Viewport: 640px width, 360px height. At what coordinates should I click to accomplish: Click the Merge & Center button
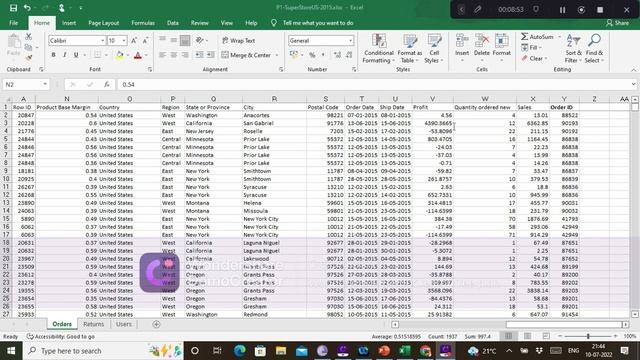247,55
